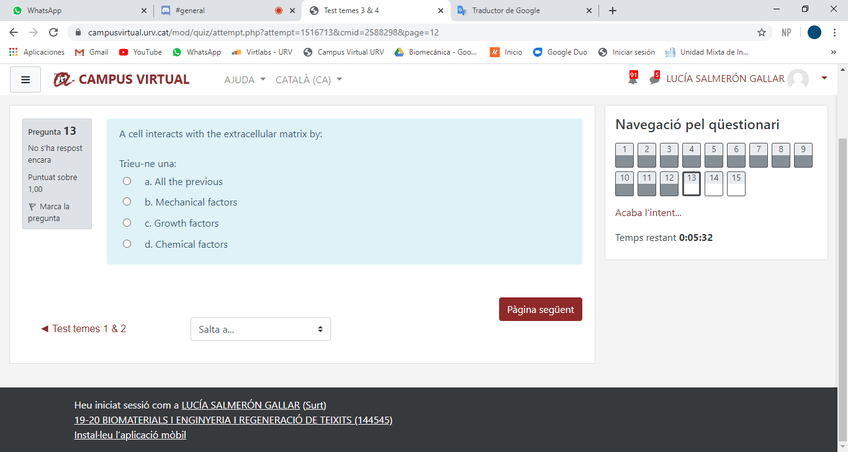Click the Surt logout link
Image resolution: width=848 pixels, height=452 pixels.
point(314,405)
